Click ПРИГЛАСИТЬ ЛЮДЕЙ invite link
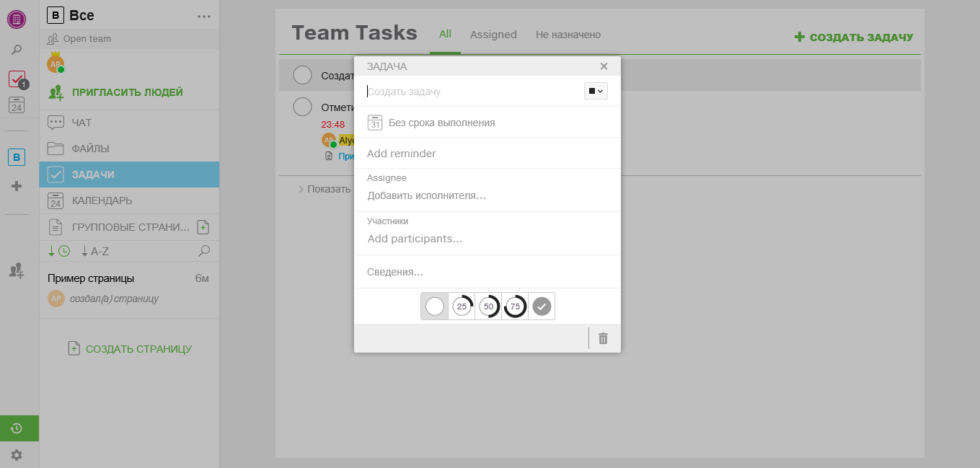Screen dimensions: 980x468 (x=127, y=92)
